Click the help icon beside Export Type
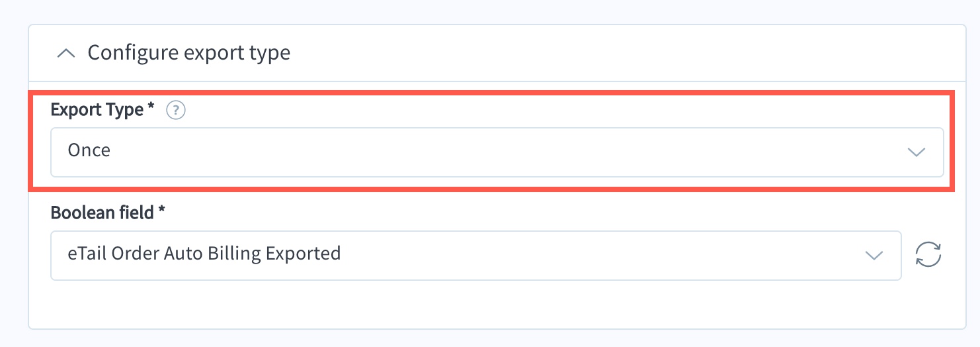980x347 pixels. click(x=175, y=111)
